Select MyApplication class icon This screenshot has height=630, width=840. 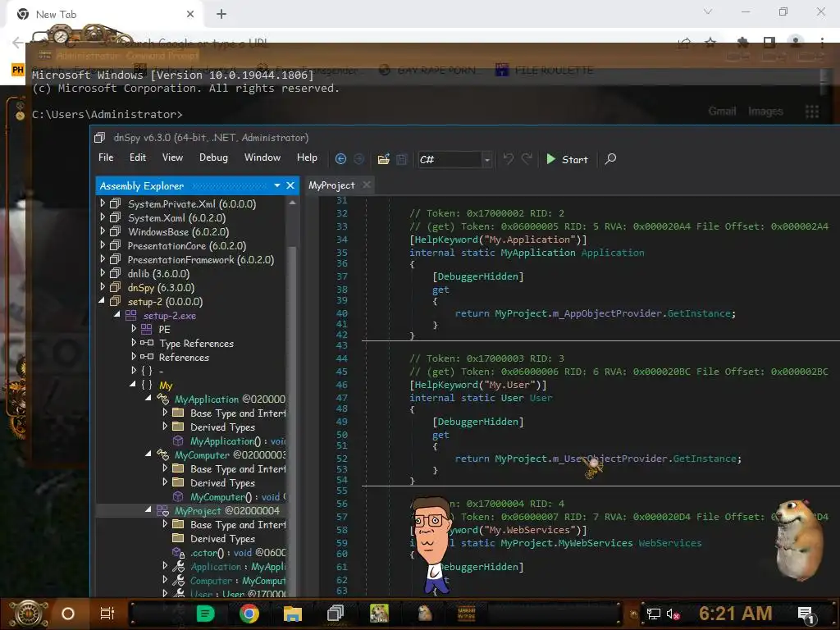(x=163, y=399)
